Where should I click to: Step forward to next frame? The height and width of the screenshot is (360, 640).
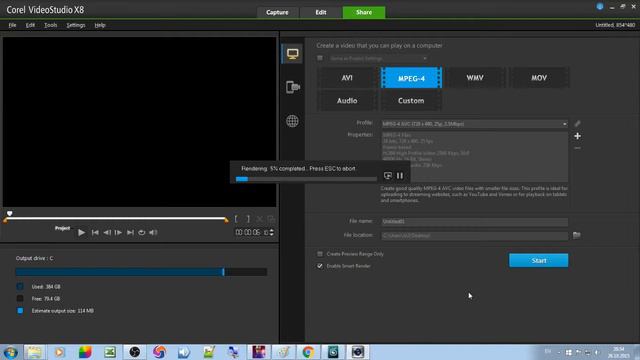click(118, 232)
